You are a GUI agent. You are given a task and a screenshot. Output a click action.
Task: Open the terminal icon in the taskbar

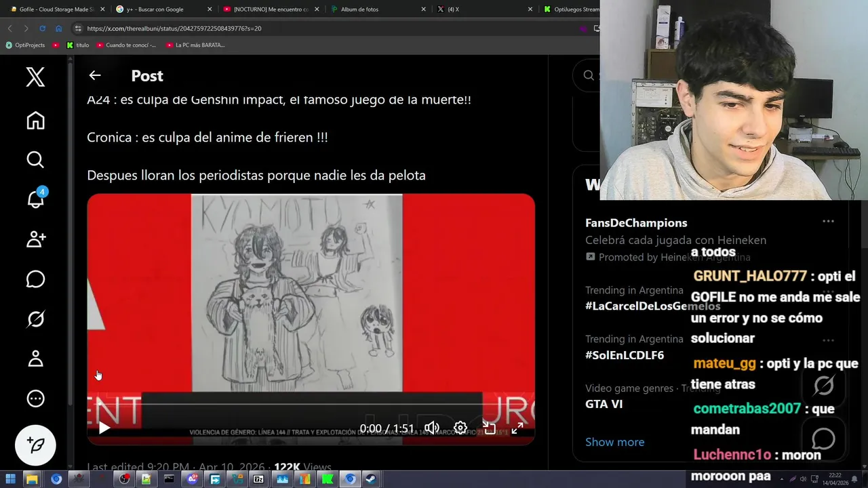[x=169, y=479]
